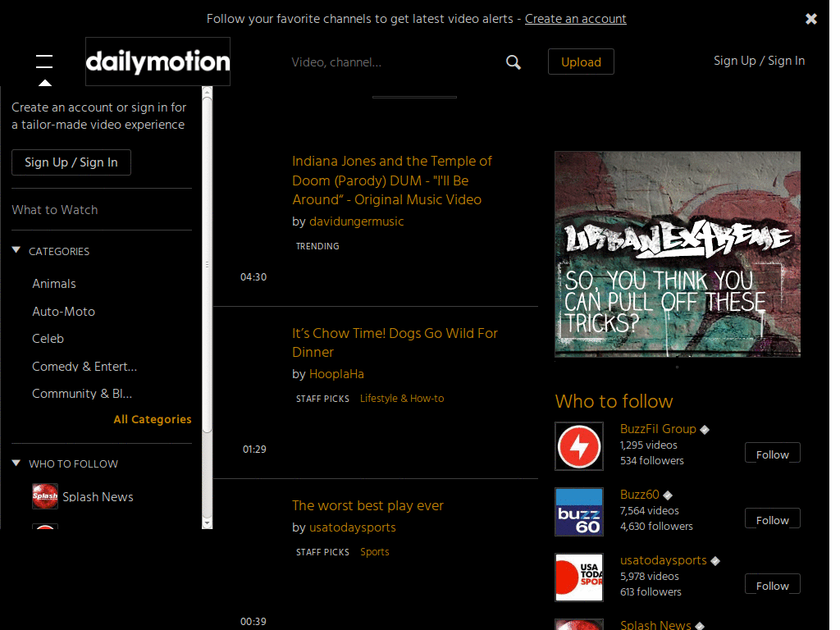Image resolution: width=840 pixels, height=630 pixels.
Task: Click the search magnifier icon
Action: (x=514, y=62)
